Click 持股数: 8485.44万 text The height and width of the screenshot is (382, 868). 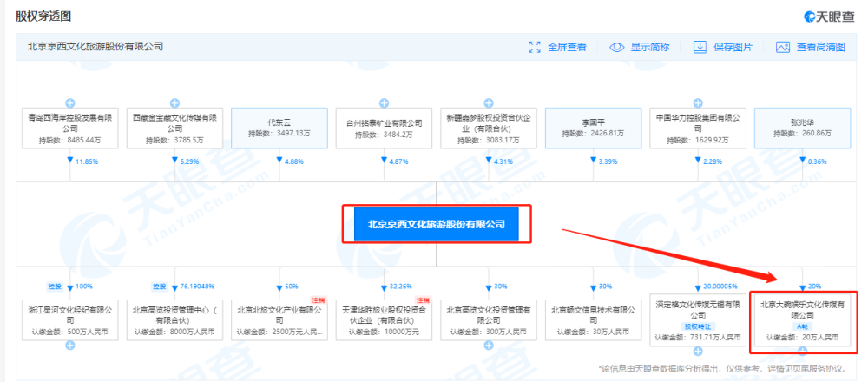click(70, 141)
